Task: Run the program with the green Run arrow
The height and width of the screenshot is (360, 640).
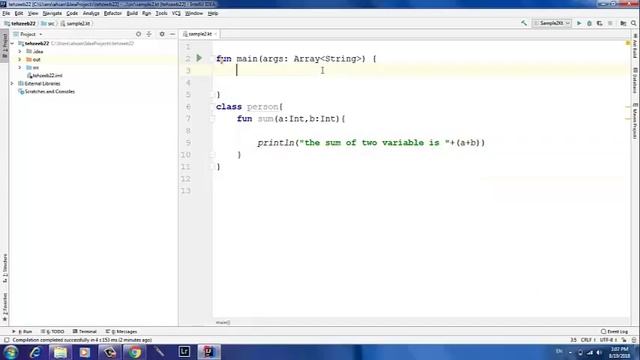Action: point(579,23)
